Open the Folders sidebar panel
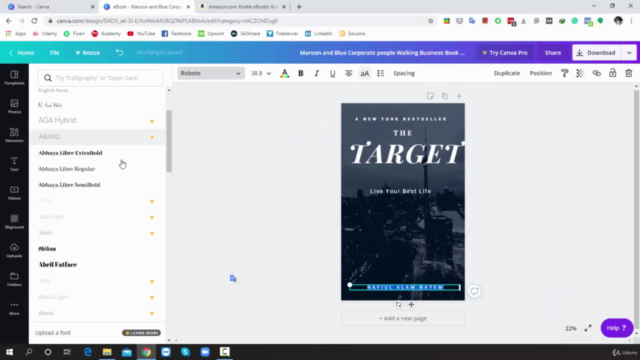The image size is (640, 360). [x=14, y=279]
